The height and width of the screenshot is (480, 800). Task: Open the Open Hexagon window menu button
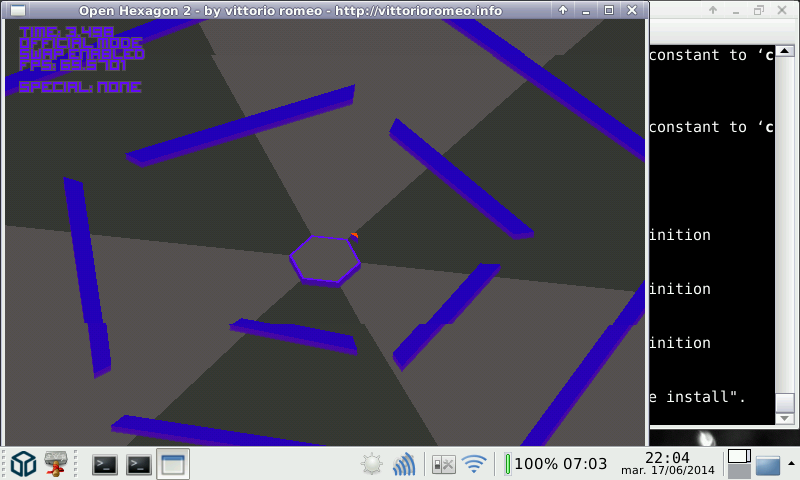click(x=17, y=11)
